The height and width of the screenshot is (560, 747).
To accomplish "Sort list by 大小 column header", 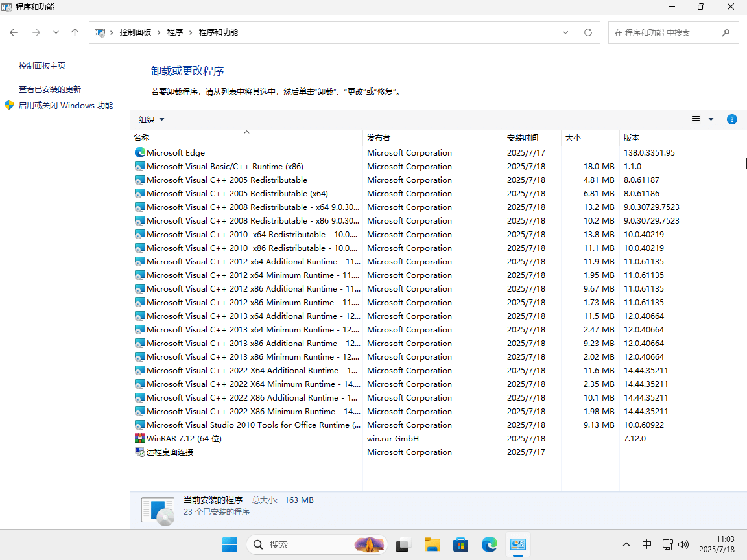I will tap(573, 138).
